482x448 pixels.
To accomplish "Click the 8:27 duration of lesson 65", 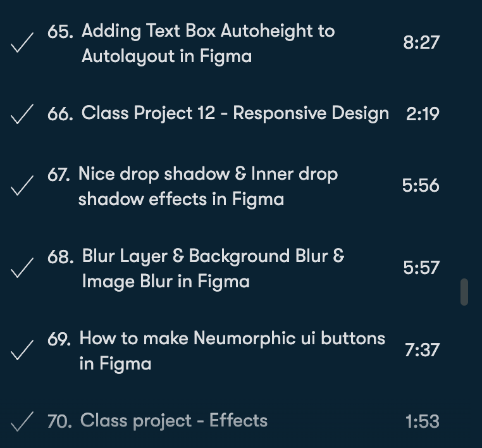I will (x=421, y=43).
